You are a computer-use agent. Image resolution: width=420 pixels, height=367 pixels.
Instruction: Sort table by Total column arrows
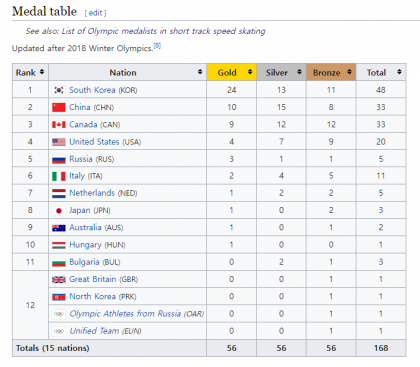coord(399,72)
